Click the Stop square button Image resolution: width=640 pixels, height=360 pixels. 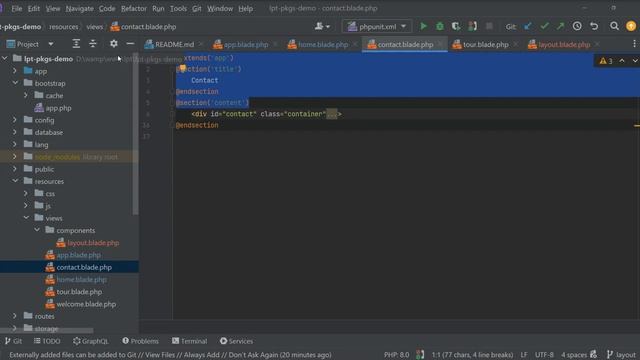[489, 27]
